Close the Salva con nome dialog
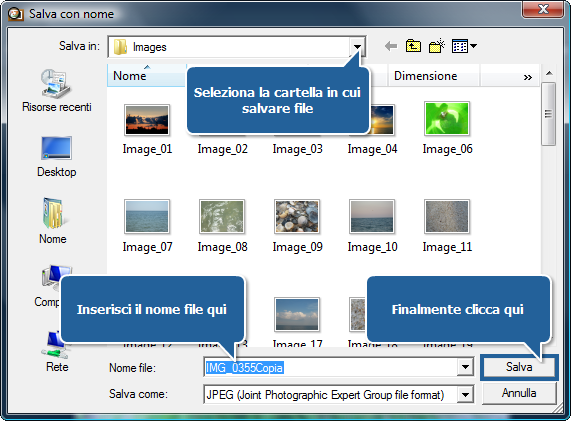 click(543, 9)
